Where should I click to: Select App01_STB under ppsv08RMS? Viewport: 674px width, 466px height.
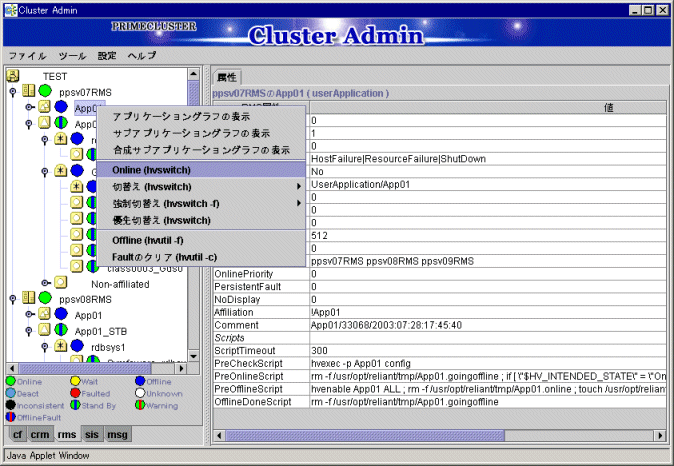(101, 331)
